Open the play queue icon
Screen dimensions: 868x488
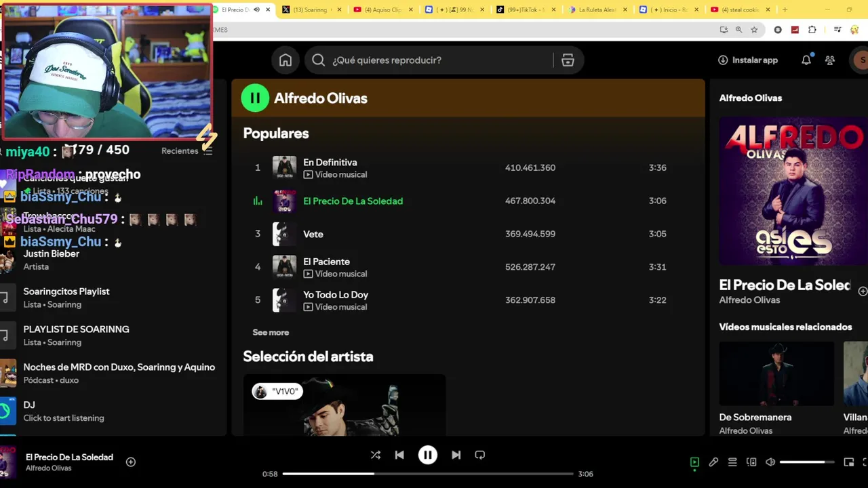[x=732, y=462]
